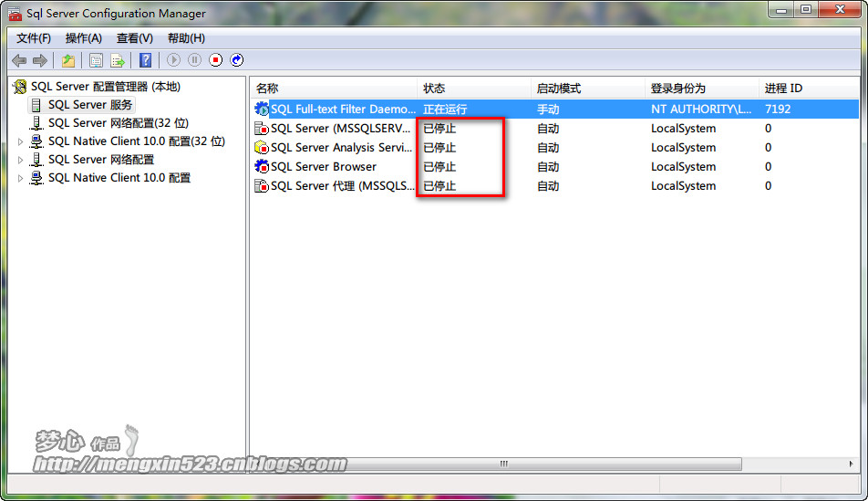Click the process ID 7192 cell
The width and height of the screenshot is (868, 501).
coord(778,110)
